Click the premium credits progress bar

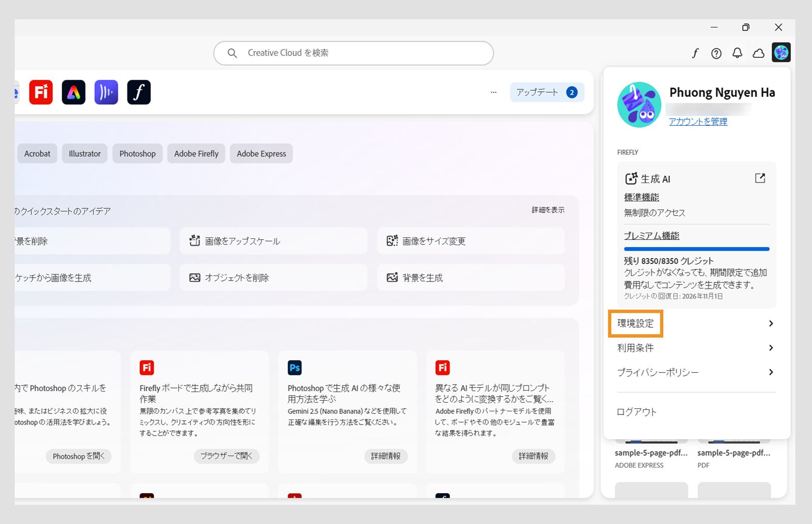tap(697, 249)
